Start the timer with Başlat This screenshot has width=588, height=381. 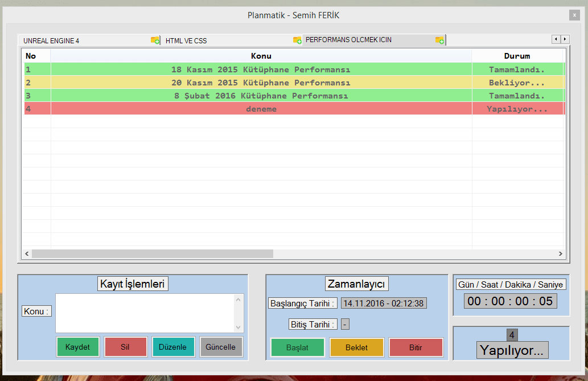[297, 347]
